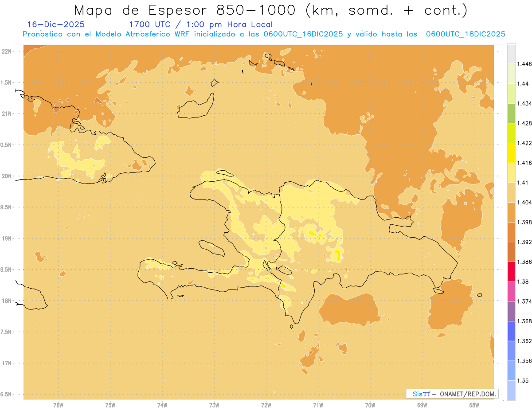Click the '72W' longitude label
Viewport: 532px width, 411px height.
click(x=266, y=405)
